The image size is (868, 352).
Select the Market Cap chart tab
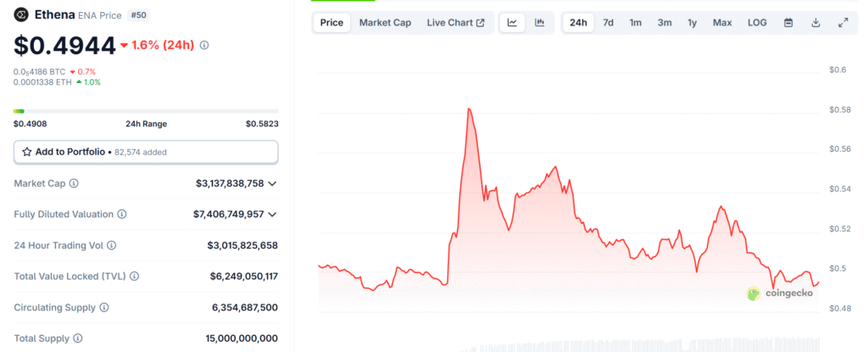[386, 23]
